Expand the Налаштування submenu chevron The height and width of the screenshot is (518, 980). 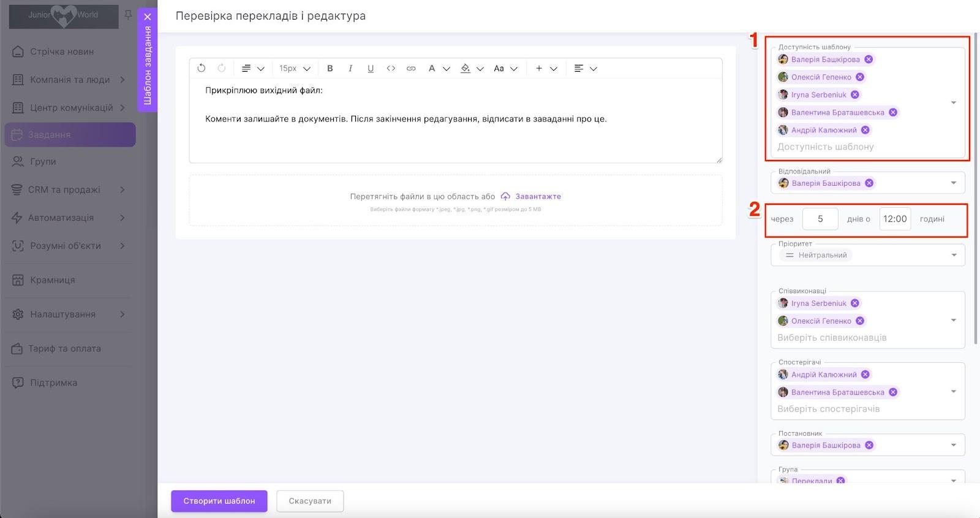(123, 314)
